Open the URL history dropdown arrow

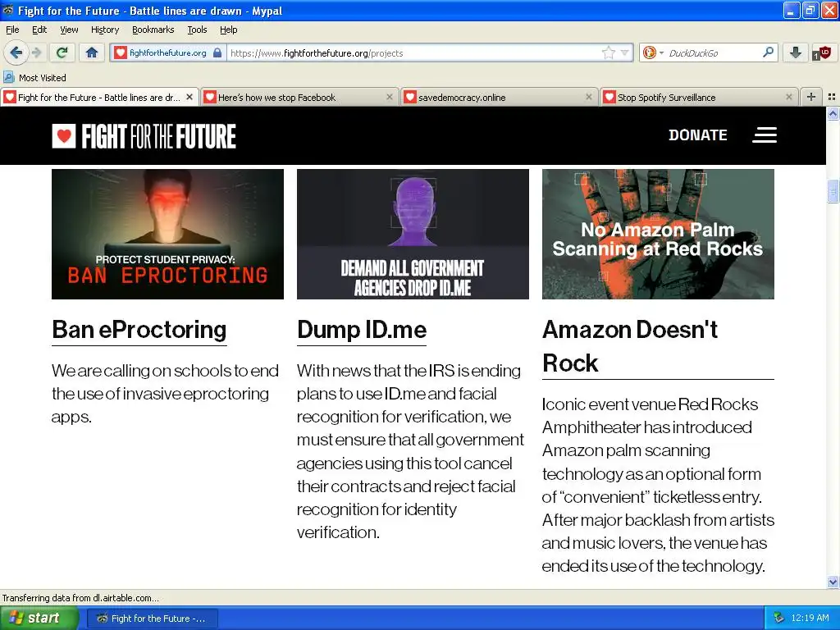[624, 53]
